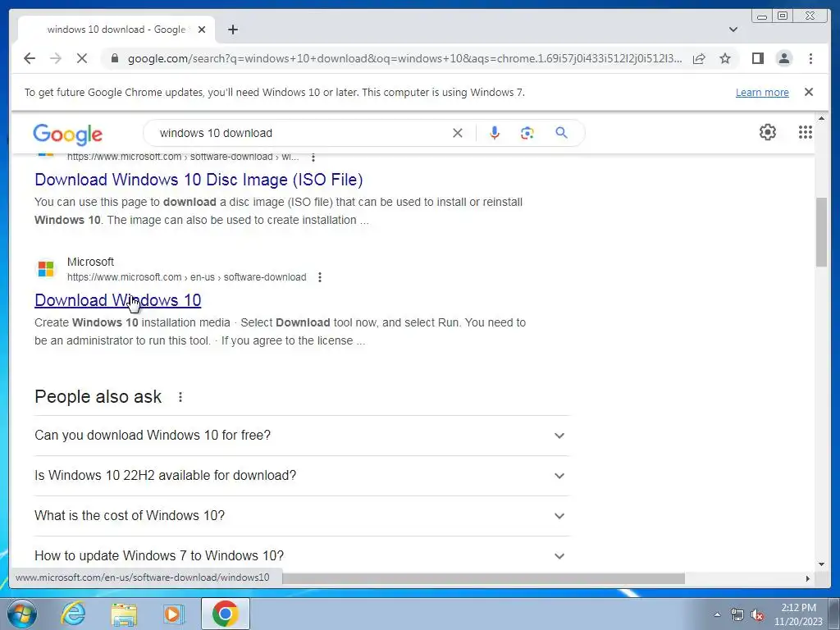Open the network tray icon
Screen dimensions: 840x630
(x=737, y=614)
